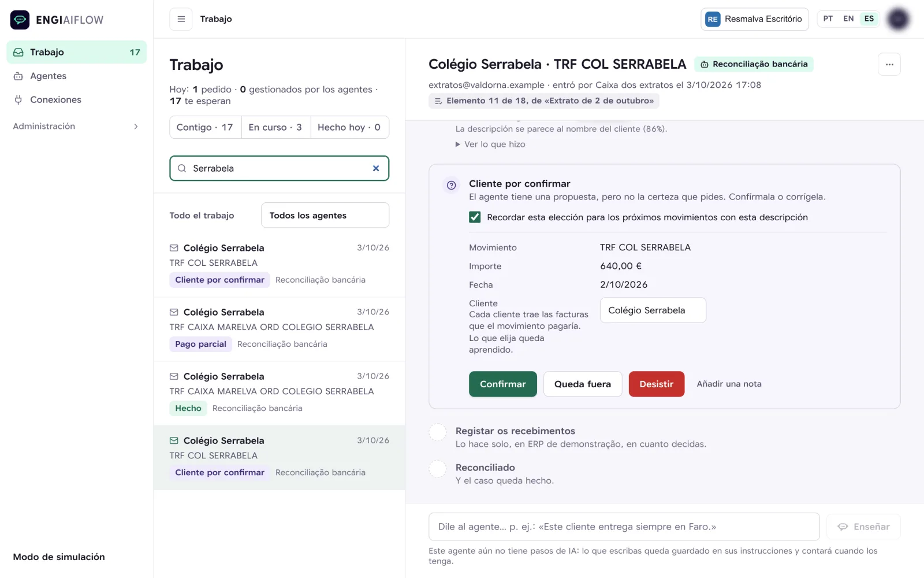This screenshot has height=578, width=924.
Task: Click the Confirmar button
Action: click(502, 384)
